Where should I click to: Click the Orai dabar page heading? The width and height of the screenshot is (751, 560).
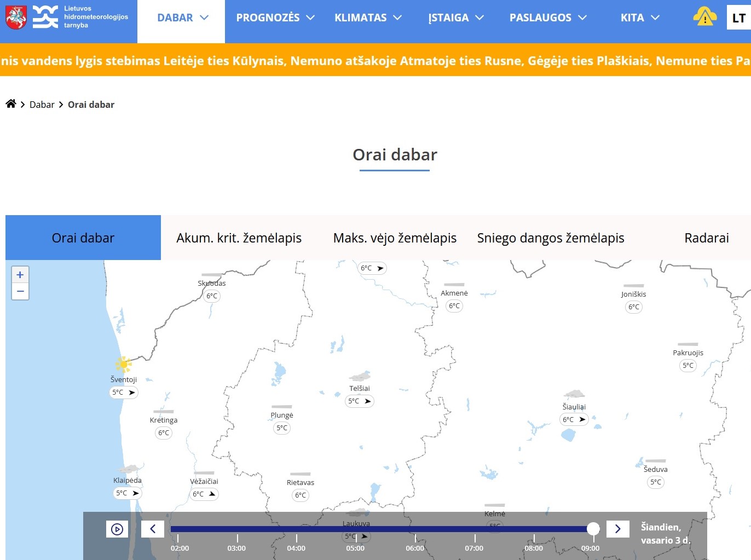click(395, 155)
